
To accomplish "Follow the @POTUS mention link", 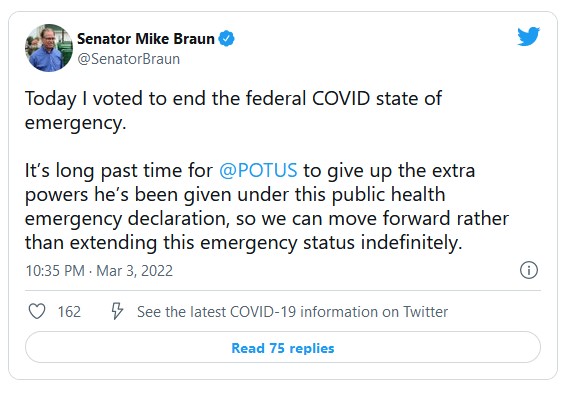I will tap(258, 170).
